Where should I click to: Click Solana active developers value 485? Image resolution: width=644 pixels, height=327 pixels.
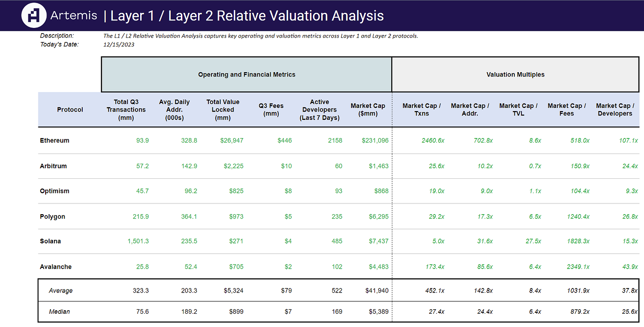click(x=337, y=241)
